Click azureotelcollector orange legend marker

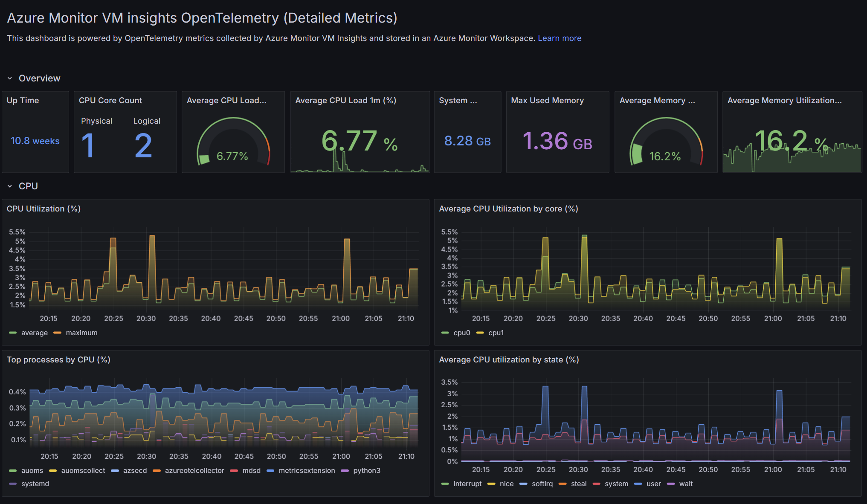(157, 471)
